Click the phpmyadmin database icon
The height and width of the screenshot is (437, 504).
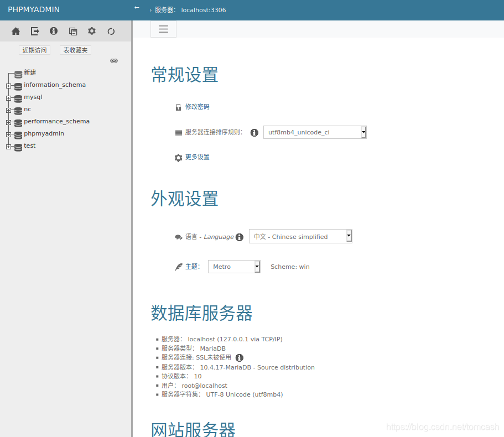tap(18, 135)
